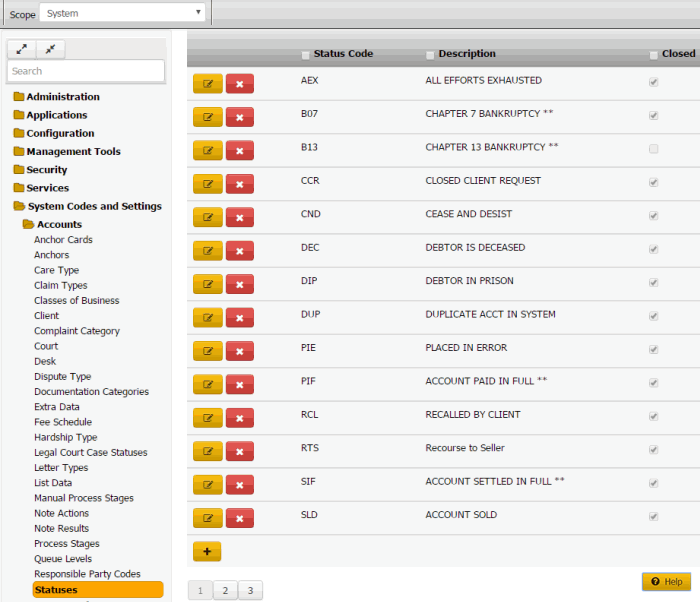
Task: Delete the B07 status code row
Action: [x=240, y=117]
